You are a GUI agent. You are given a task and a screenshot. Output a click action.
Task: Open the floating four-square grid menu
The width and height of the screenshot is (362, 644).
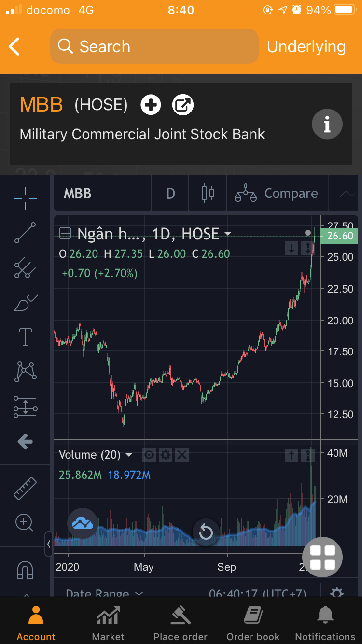[x=322, y=557]
